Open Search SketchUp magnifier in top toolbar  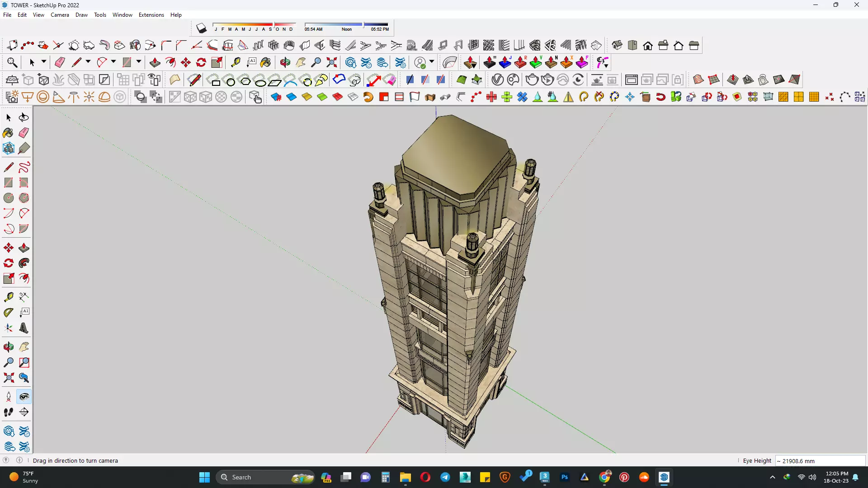click(12, 62)
